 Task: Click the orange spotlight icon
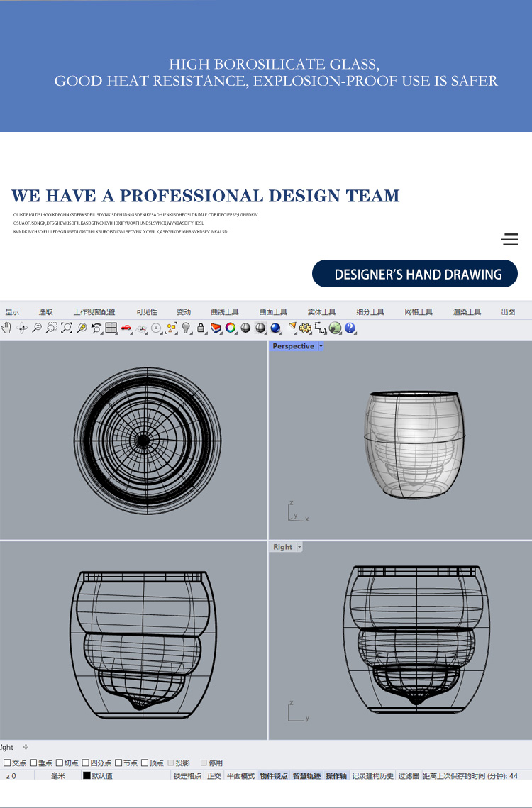(292, 327)
